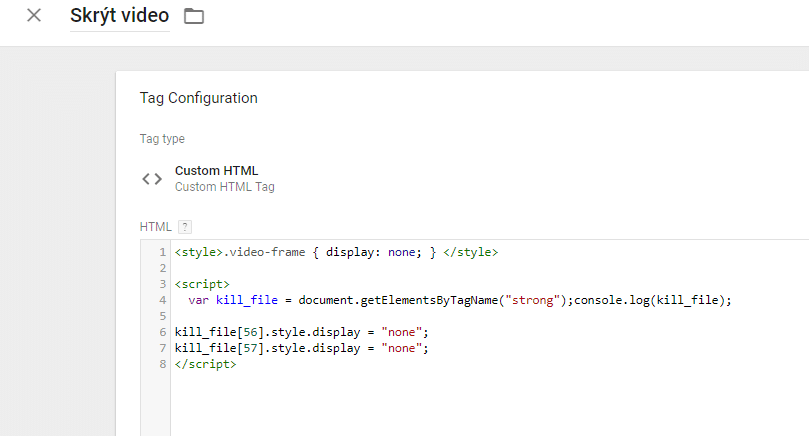Image resolution: width=809 pixels, height=436 pixels.
Task: Click the opening script tag on line 3
Action: tap(202, 284)
